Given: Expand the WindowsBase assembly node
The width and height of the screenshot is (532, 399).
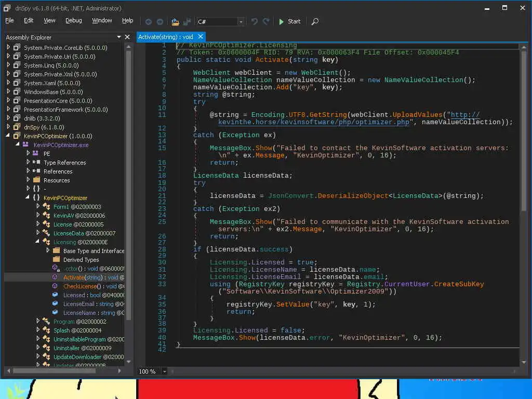Looking at the screenshot, I should pos(8,91).
